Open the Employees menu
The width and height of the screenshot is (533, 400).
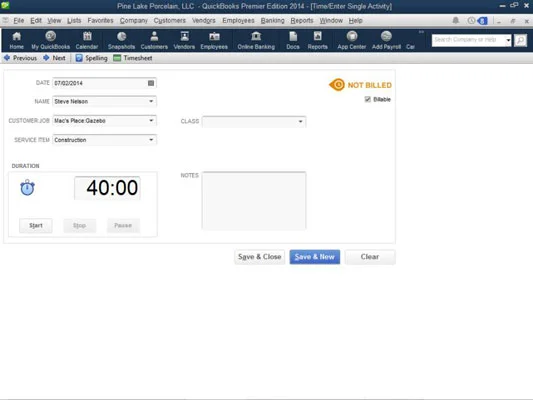[x=238, y=20]
